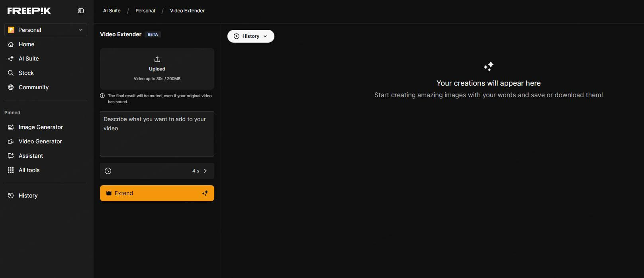This screenshot has width=644, height=278.
Task: Open History from the sidebar
Action: [x=28, y=196]
